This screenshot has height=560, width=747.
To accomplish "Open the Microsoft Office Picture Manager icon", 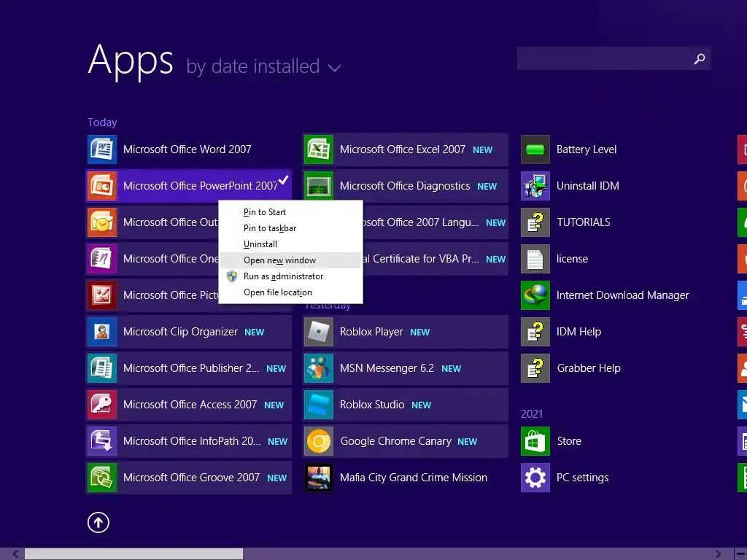I will pyautogui.click(x=102, y=295).
